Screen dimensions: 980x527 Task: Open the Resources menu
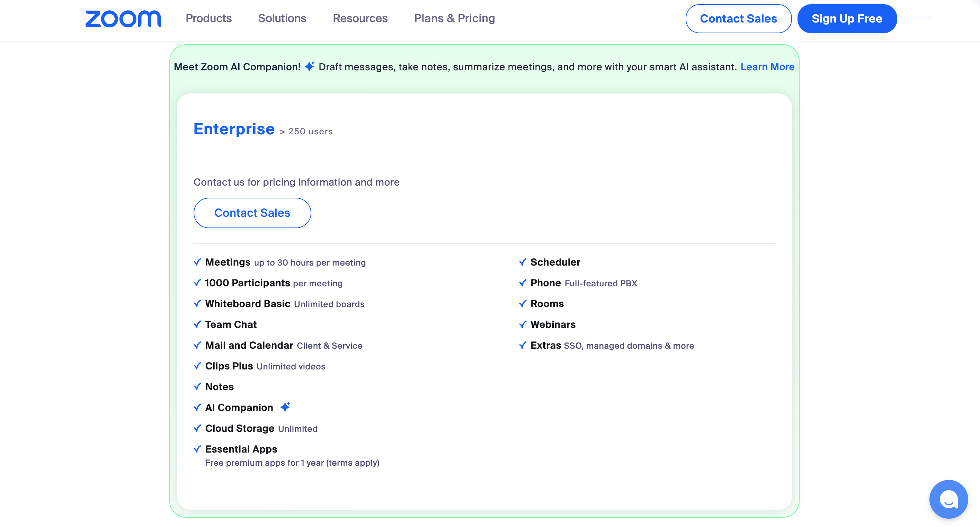click(360, 18)
